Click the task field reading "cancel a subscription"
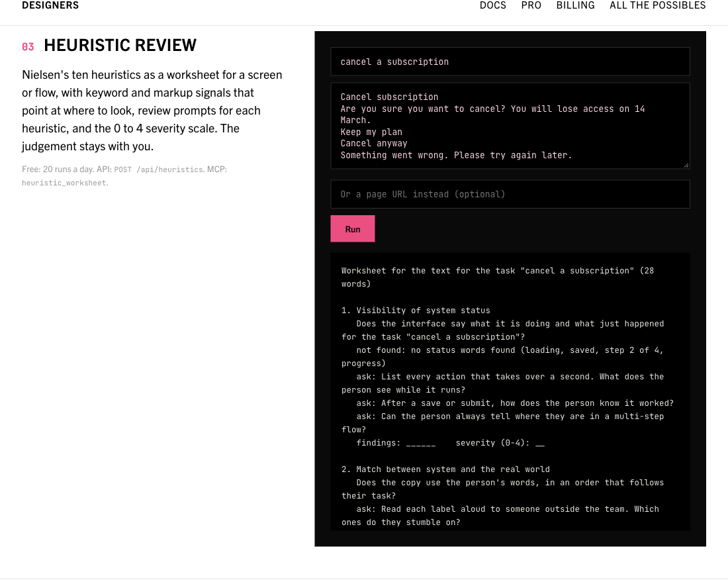This screenshot has width=728, height=580. click(510, 62)
